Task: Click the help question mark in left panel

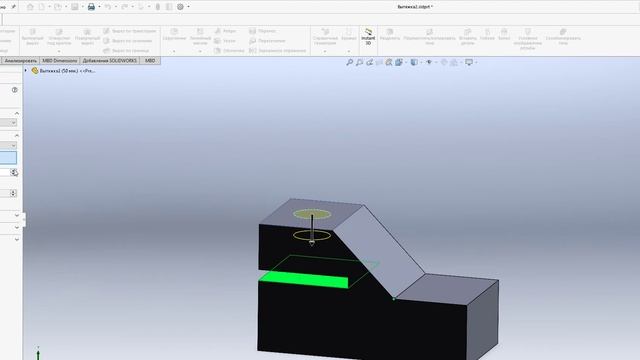Action: click(x=15, y=90)
